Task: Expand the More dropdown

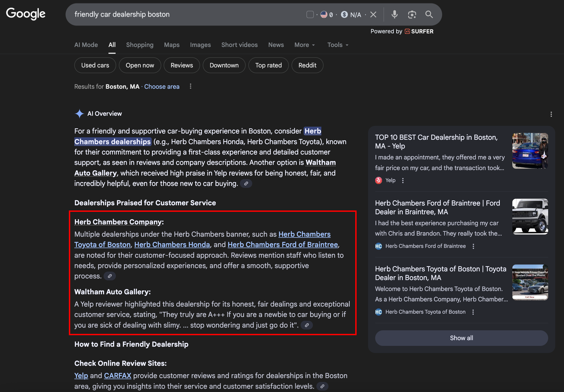Action: 305,45
